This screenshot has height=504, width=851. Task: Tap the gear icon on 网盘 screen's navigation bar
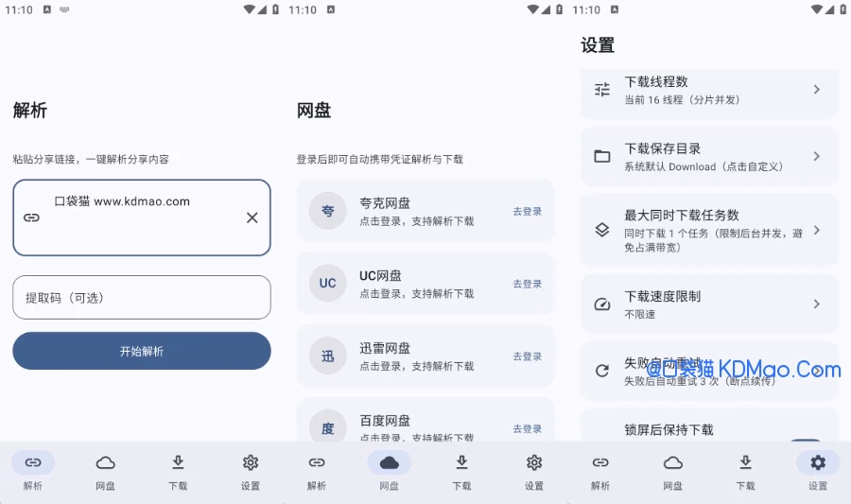[534, 462]
